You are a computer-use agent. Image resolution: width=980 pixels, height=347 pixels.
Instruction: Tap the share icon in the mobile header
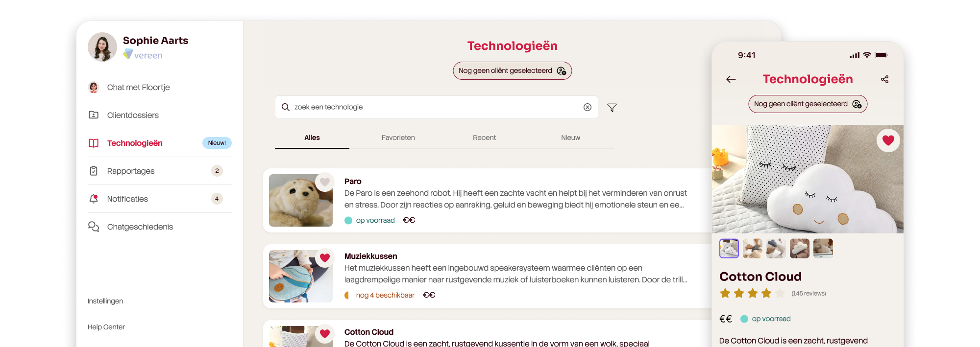[x=884, y=79]
